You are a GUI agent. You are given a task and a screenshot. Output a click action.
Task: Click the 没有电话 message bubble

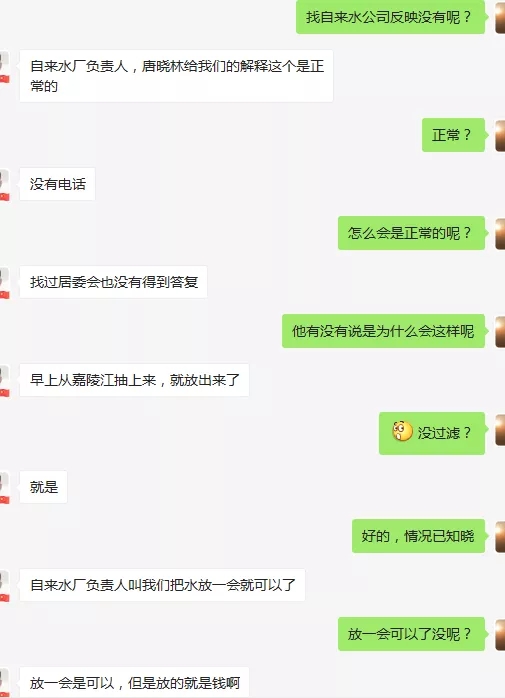(x=57, y=184)
